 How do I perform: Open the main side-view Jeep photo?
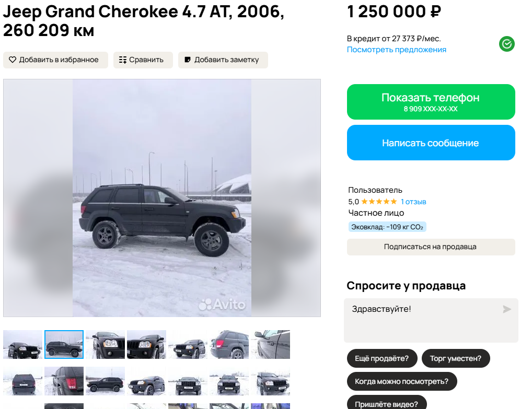pyautogui.click(x=162, y=198)
